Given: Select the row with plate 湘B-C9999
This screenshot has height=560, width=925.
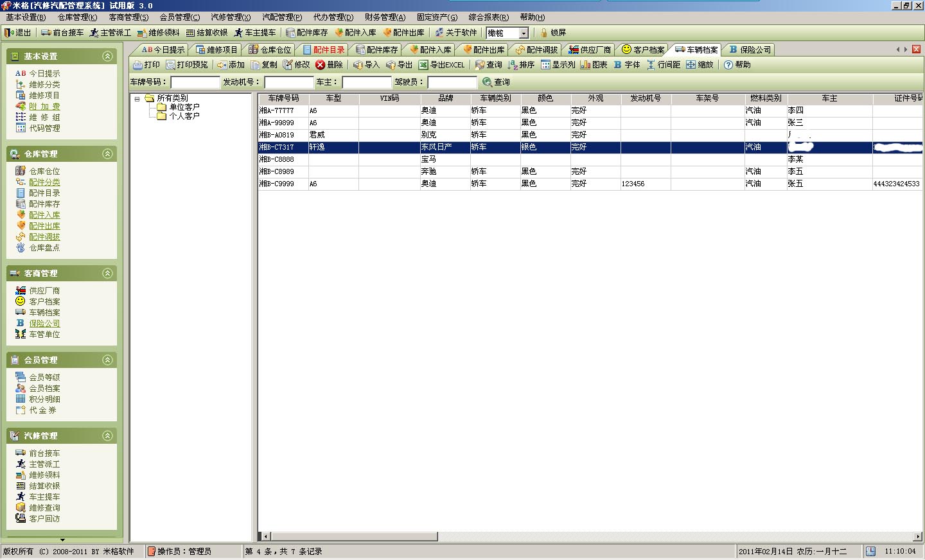Looking at the screenshot, I should click(x=590, y=184).
